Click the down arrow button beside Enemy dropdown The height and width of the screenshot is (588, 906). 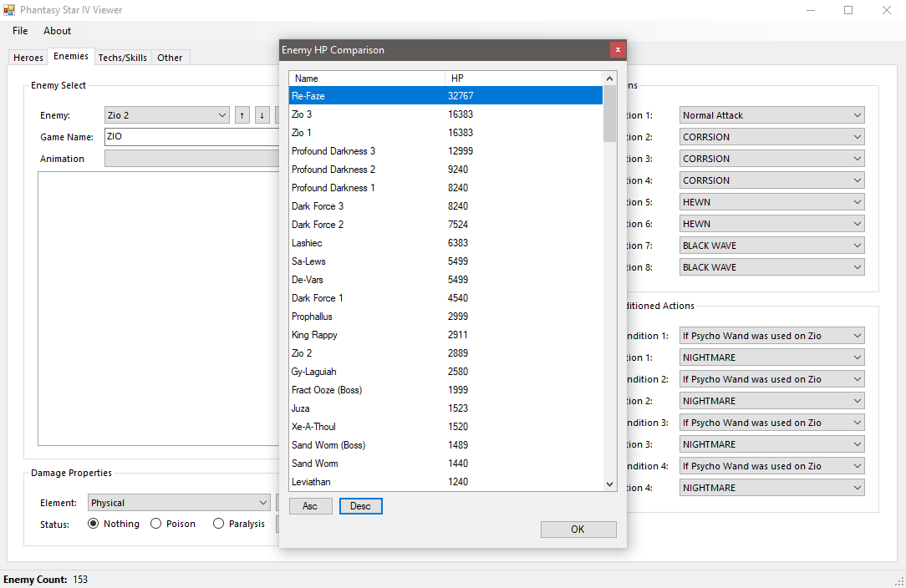tap(262, 115)
